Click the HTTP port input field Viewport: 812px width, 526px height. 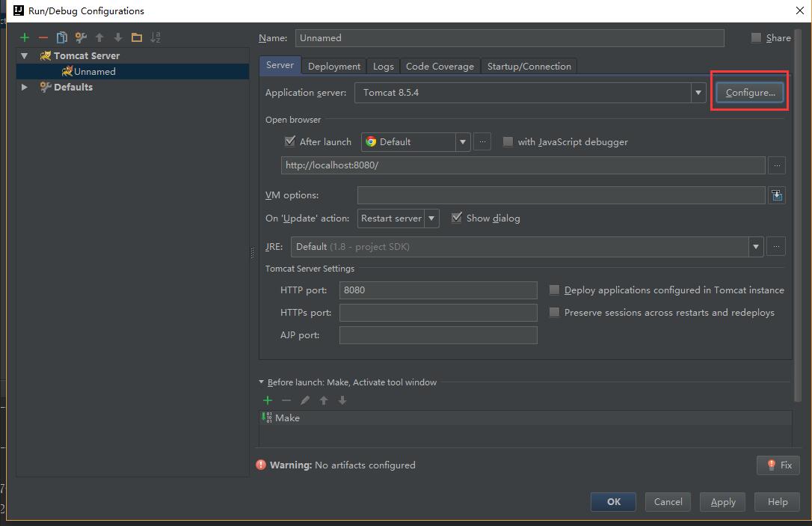438,290
